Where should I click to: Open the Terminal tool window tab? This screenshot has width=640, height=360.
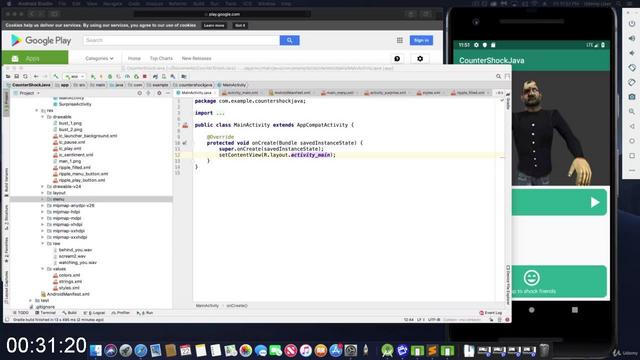[x=45, y=313]
